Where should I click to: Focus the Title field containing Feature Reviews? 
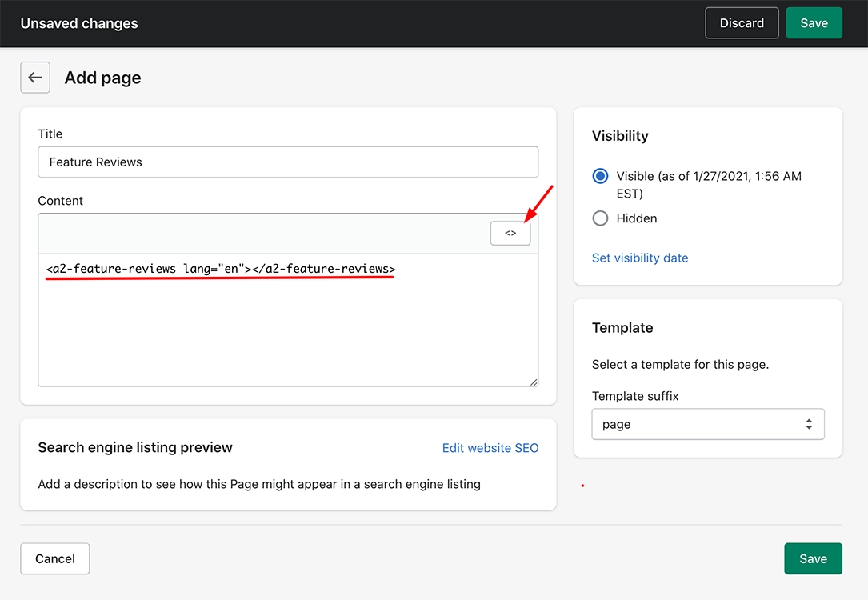[288, 162]
